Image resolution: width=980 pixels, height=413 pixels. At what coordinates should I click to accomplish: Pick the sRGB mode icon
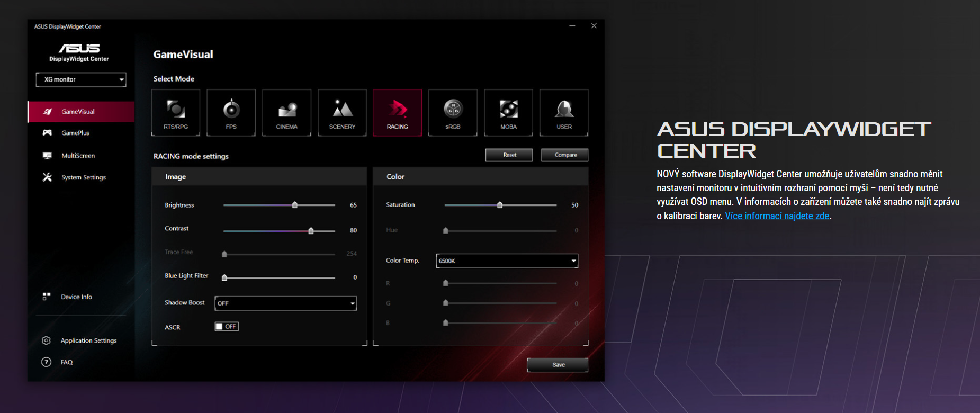tap(453, 113)
